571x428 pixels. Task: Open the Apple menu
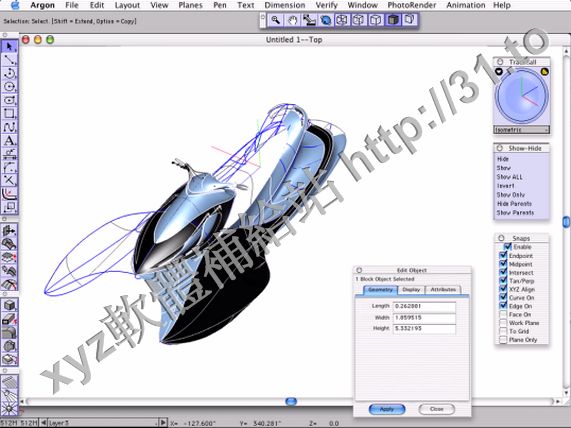(x=15, y=5)
